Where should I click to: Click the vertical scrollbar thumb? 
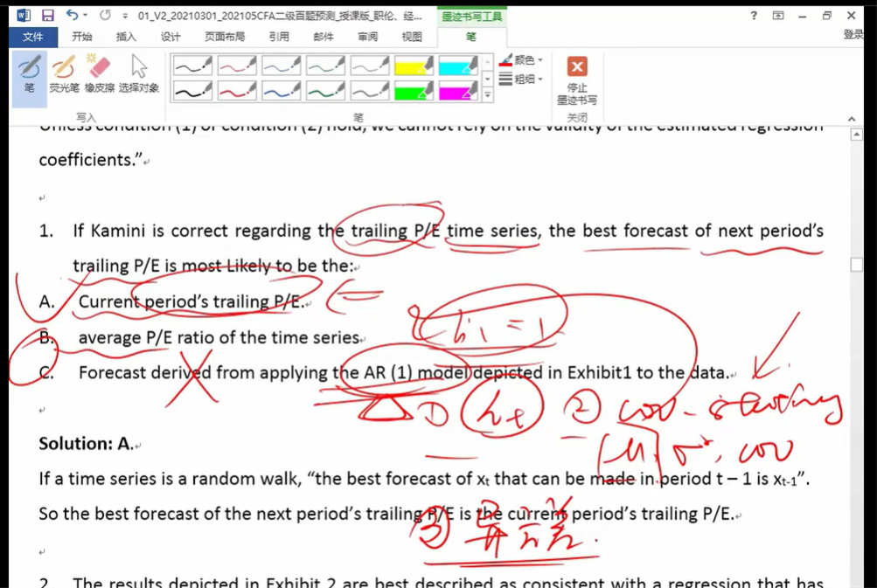click(856, 265)
